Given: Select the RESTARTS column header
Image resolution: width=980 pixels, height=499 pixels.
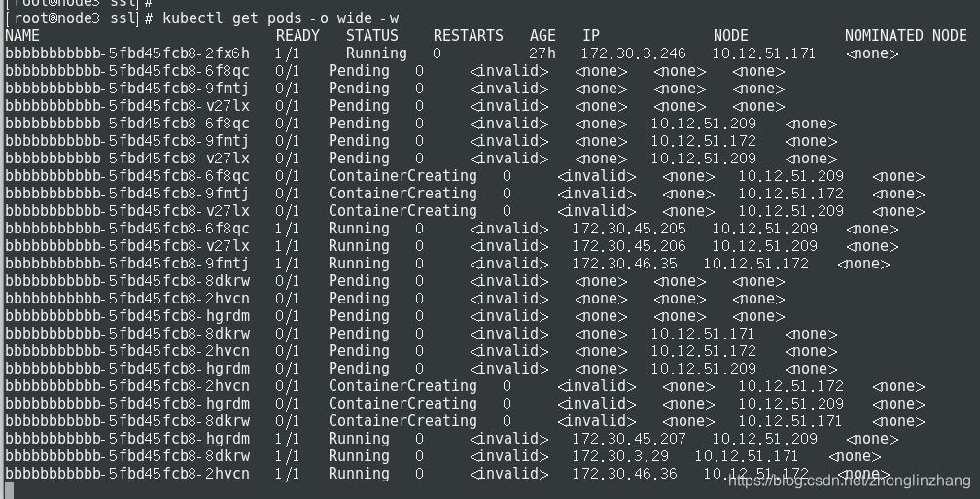Looking at the screenshot, I should pos(469,36).
